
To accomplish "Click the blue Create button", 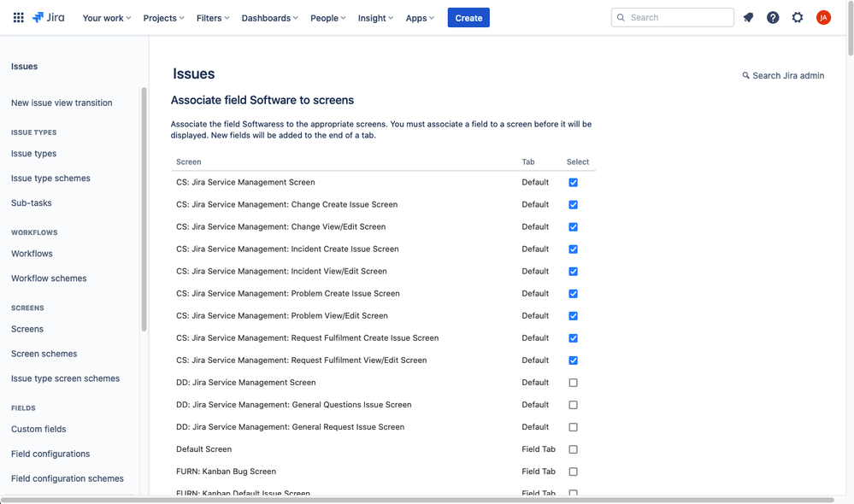I will 468,17.
